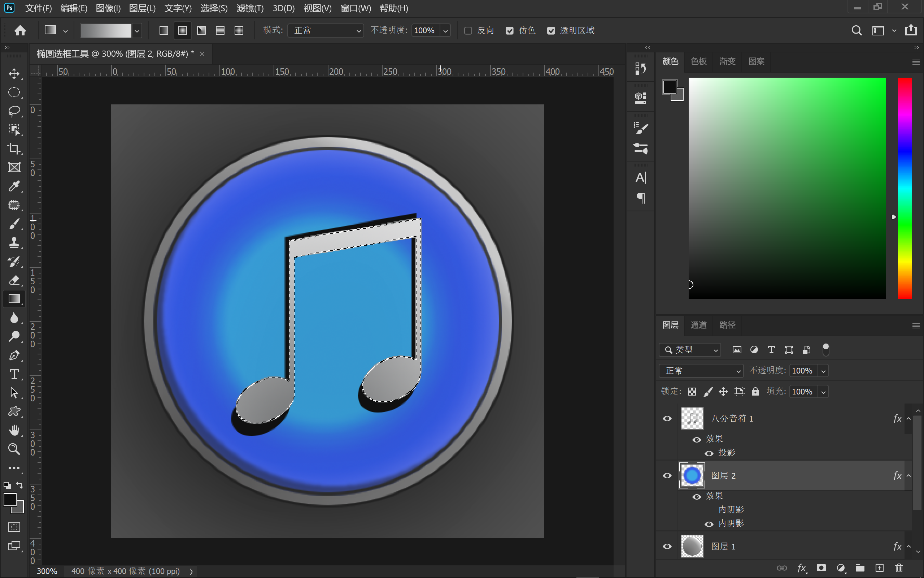Open options bar 不透明度 dropdown arrow
Screen dimensions: 924x578
point(445,31)
